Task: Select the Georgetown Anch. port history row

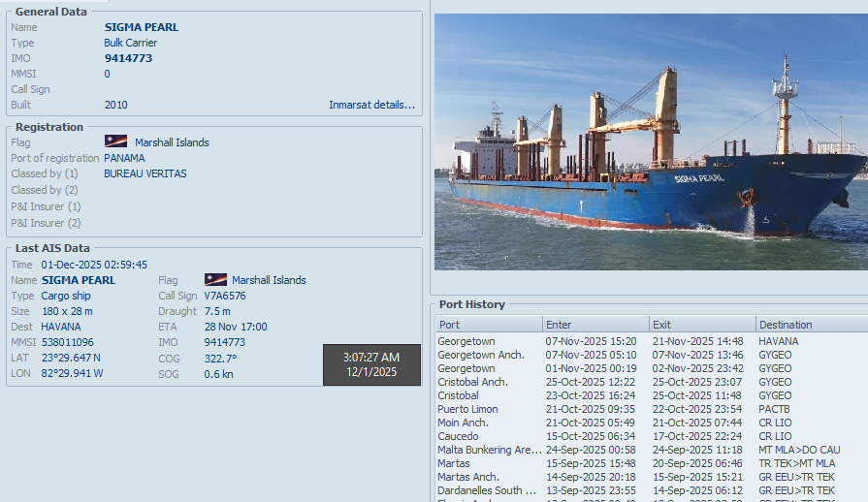Action: [x=652, y=355]
